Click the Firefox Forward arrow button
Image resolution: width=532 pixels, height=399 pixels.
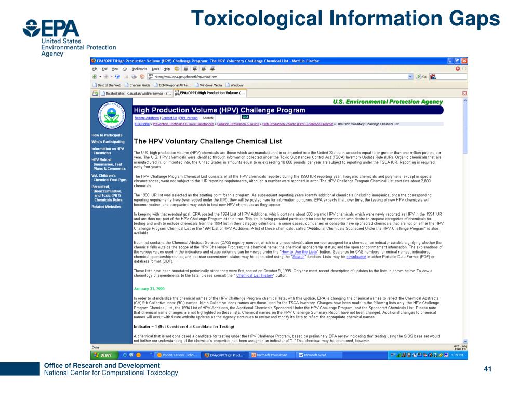[x=106, y=77]
